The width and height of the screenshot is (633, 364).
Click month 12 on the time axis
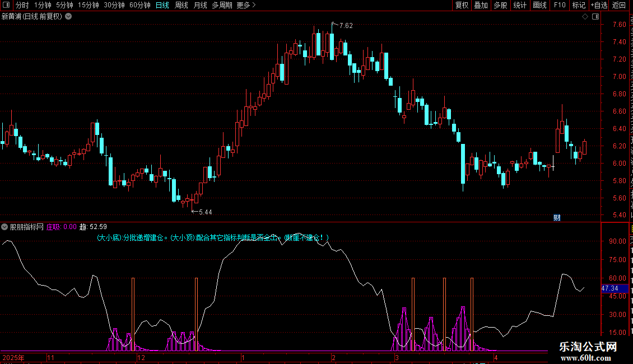[141, 357]
